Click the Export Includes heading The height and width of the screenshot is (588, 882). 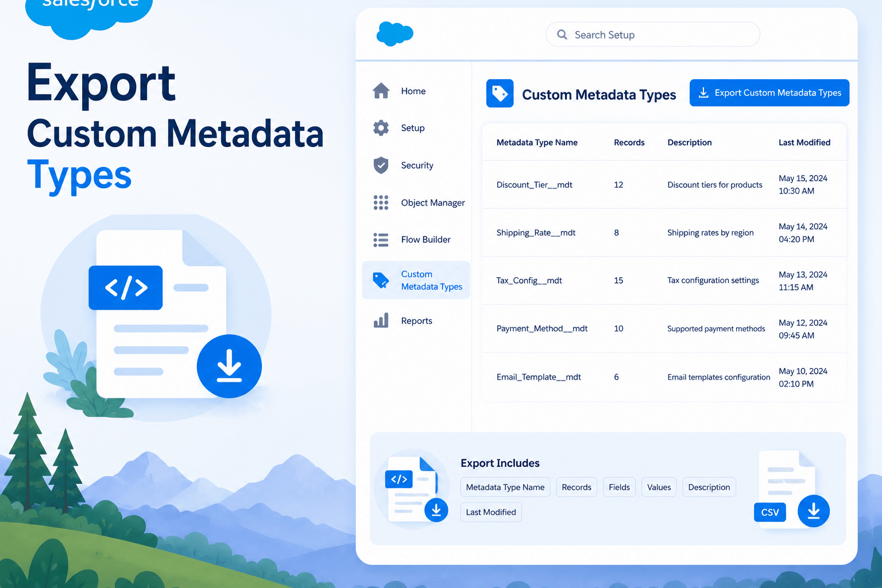500,463
